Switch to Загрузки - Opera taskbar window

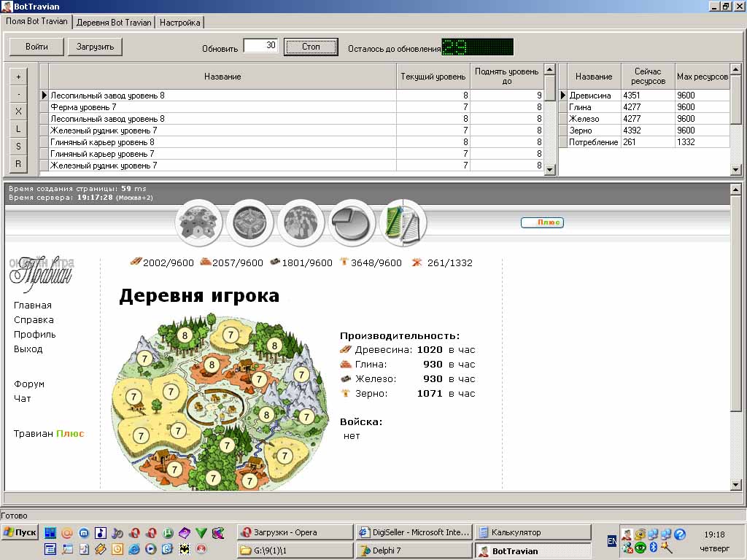coord(295,532)
